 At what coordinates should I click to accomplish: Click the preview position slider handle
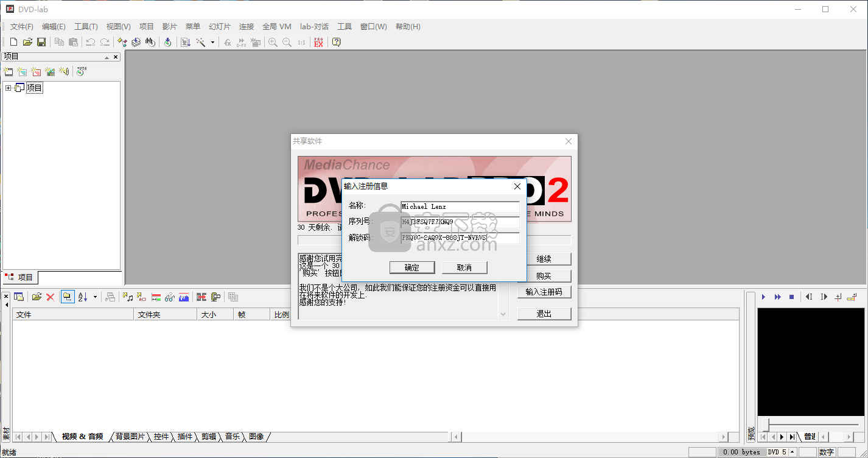click(x=766, y=425)
